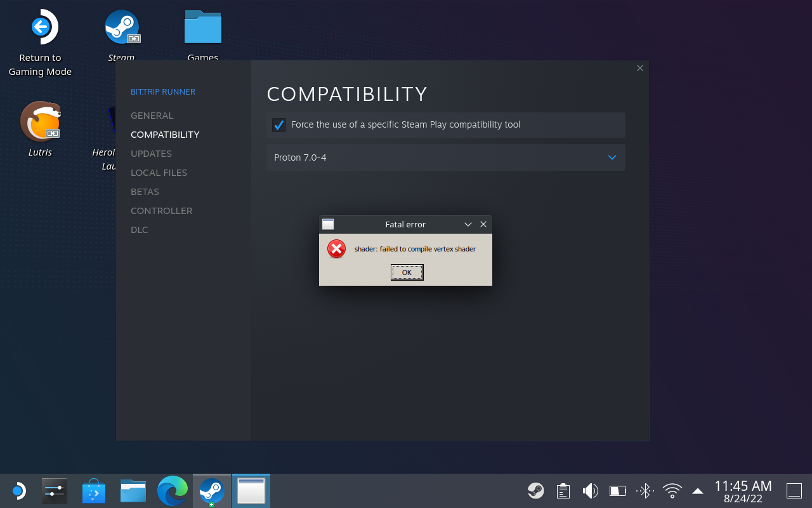Open the clipboard tray icon
This screenshot has height=508, width=812.
(x=563, y=490)
